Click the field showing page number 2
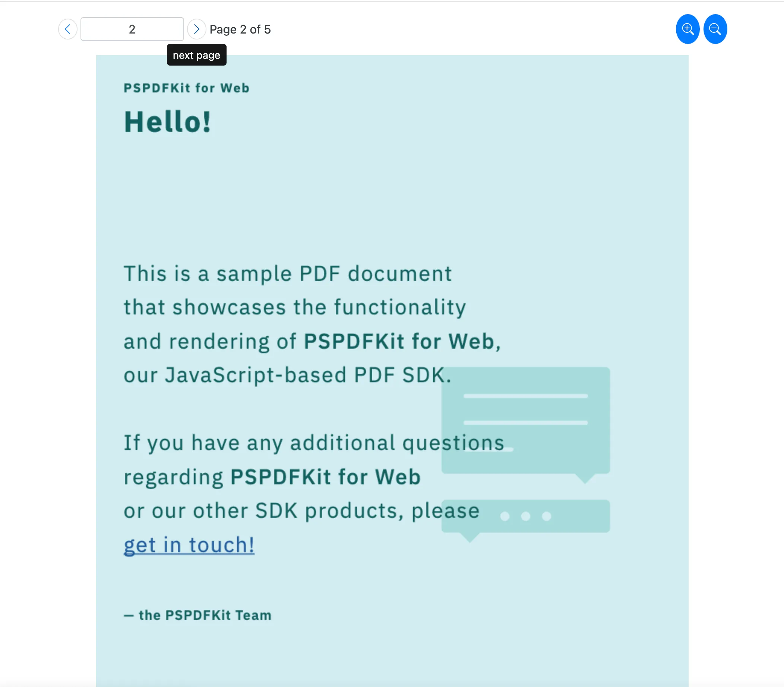This screenshot has width=784, height=687. point(132,29)
